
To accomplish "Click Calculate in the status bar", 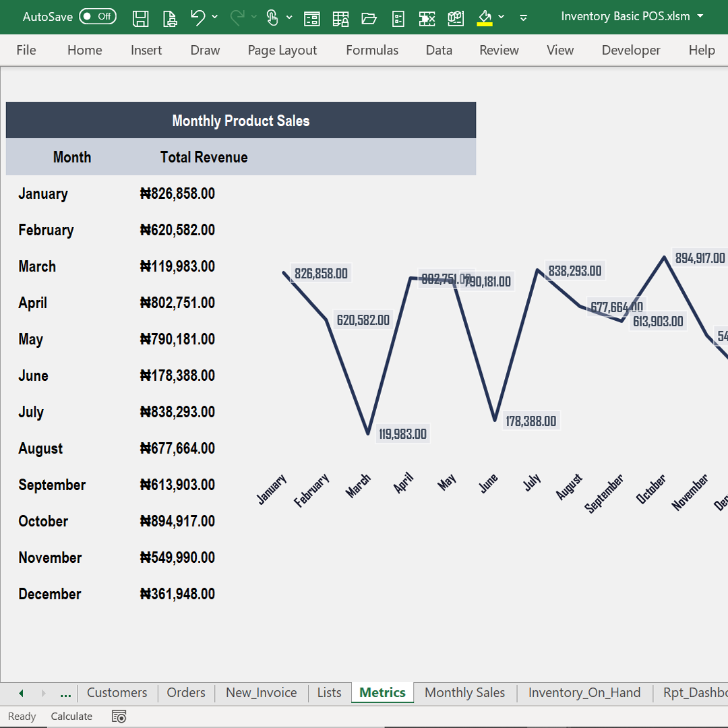I will point(71,716).
